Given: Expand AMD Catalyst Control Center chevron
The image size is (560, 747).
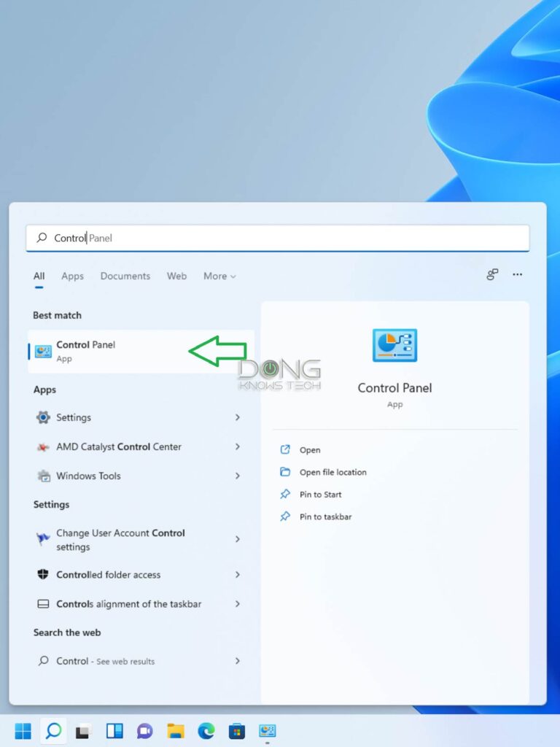Looking at the screenshot, I should pyautogui.click(x=237, y=446).
